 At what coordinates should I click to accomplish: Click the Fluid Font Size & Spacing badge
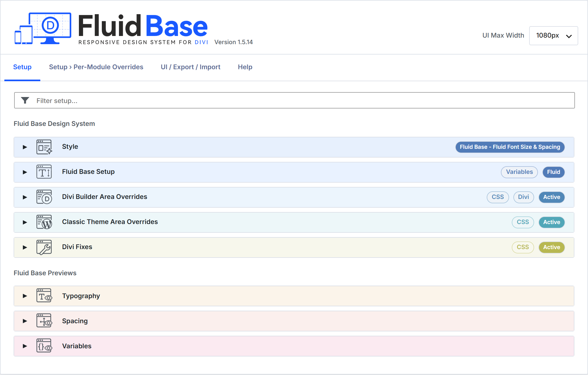point(510,147)
